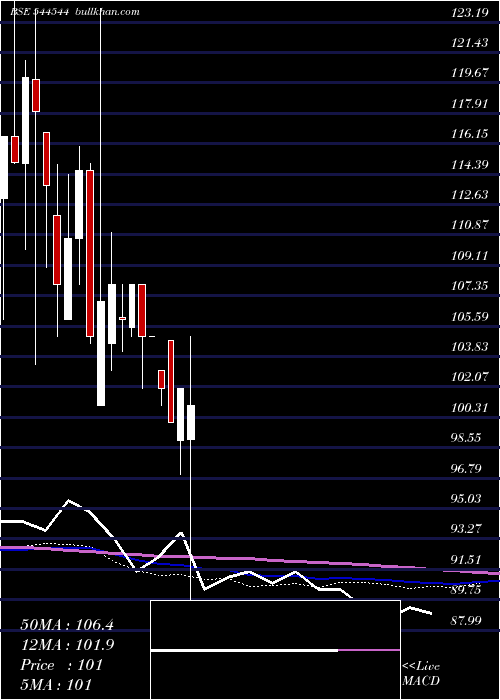Click the 116.15 price axis label
Image resolution: width=500 pixels, height=700 pixels.
470,134
